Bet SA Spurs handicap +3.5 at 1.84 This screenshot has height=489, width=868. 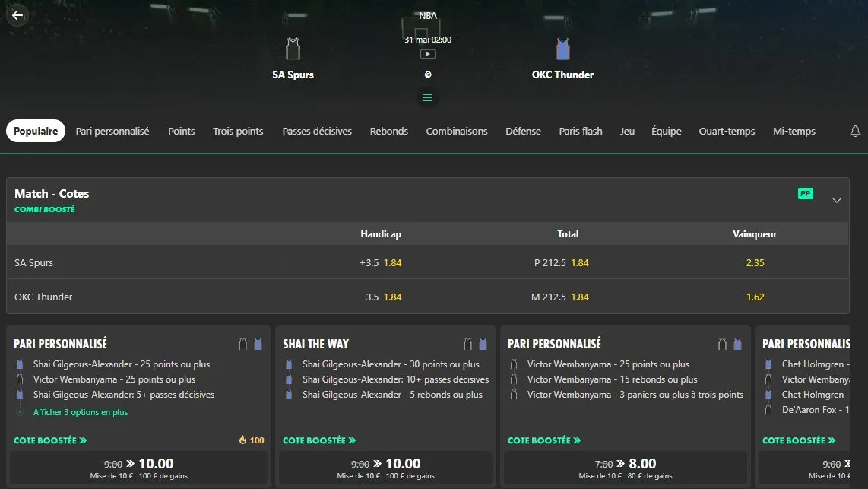click(x=380, y=263)
